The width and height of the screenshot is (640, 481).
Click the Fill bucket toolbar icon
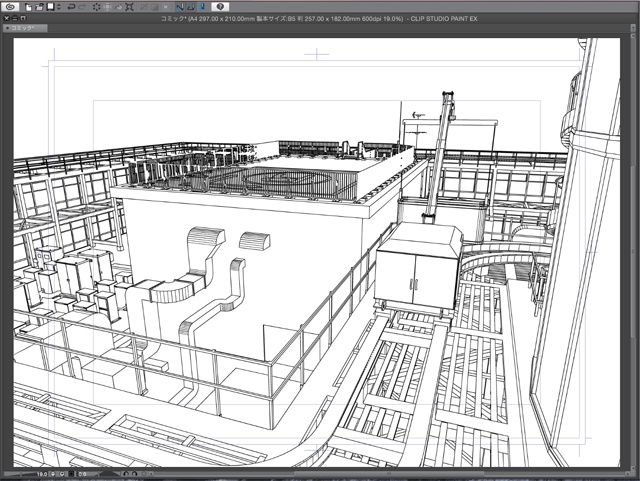(118, 7)
